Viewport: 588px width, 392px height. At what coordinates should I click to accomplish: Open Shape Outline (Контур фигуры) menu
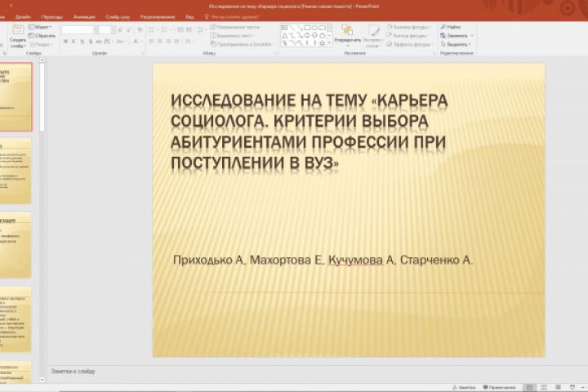pos(408,36)
